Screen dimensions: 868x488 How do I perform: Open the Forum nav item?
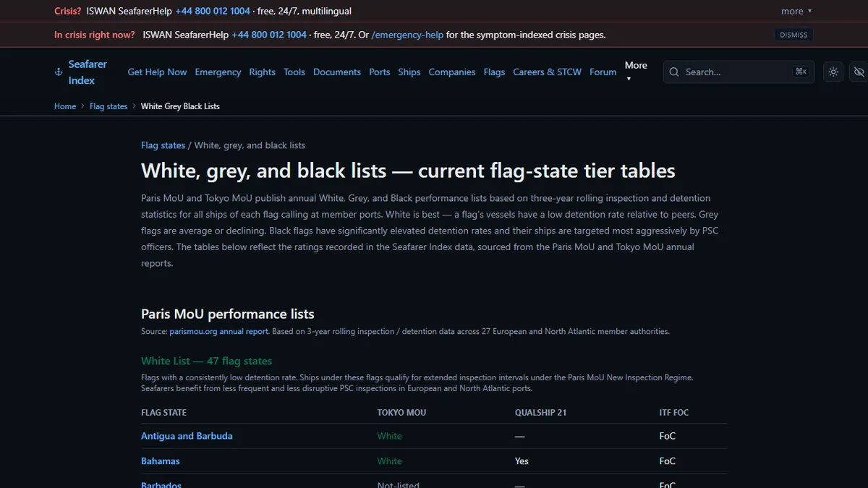603,72
